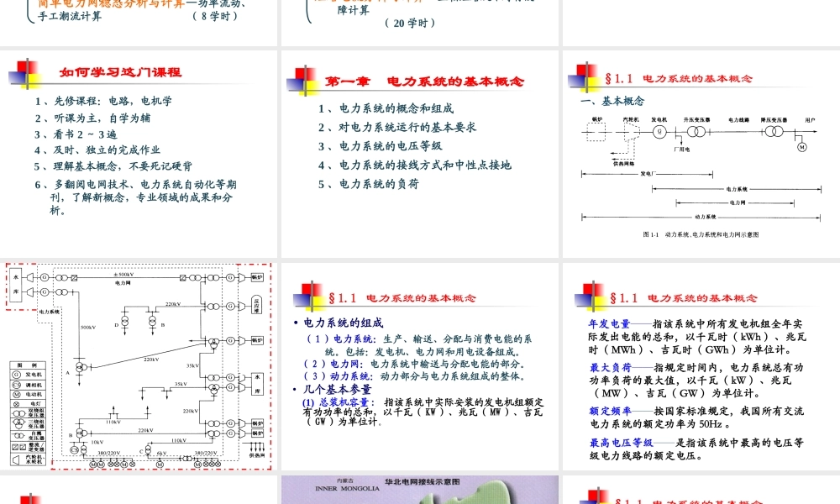Click the caption 图1-1 动力系统示意图
Screen dimensions: 840x504
pyautogui.click(x=702, y=235)
